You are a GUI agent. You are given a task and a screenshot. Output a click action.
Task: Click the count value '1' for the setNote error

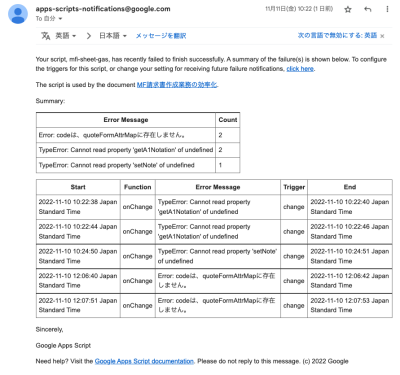point(220,165)
